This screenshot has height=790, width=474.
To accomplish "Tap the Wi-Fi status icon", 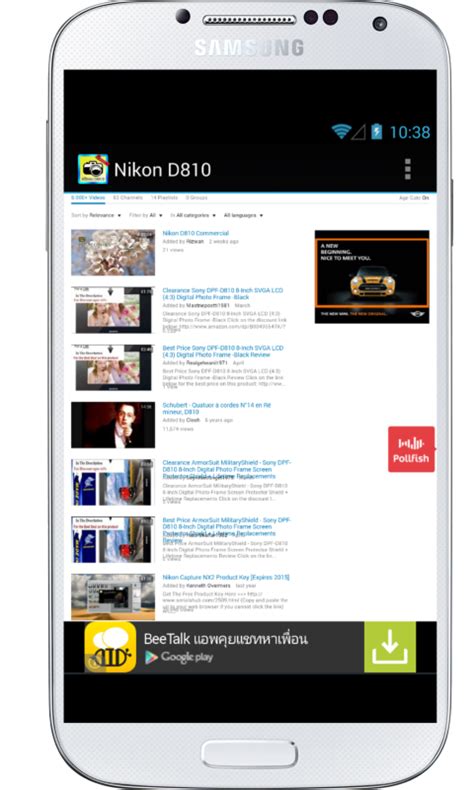I will (x=341, y=131).
